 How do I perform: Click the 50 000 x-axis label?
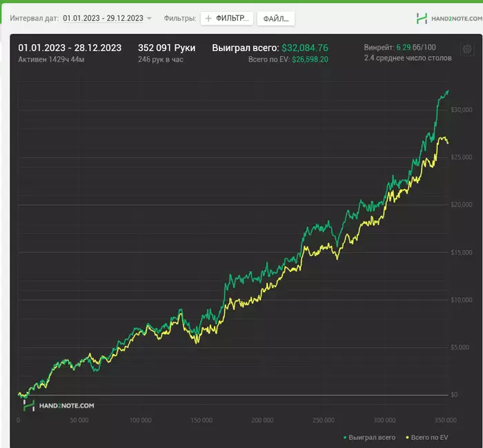tap(79, 420)
